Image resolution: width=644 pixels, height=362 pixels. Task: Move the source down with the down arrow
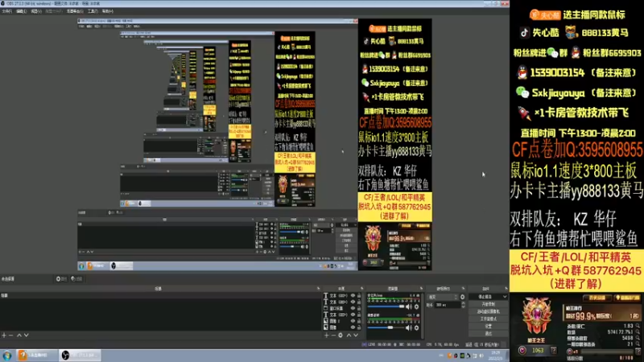(x=356, y=335)
